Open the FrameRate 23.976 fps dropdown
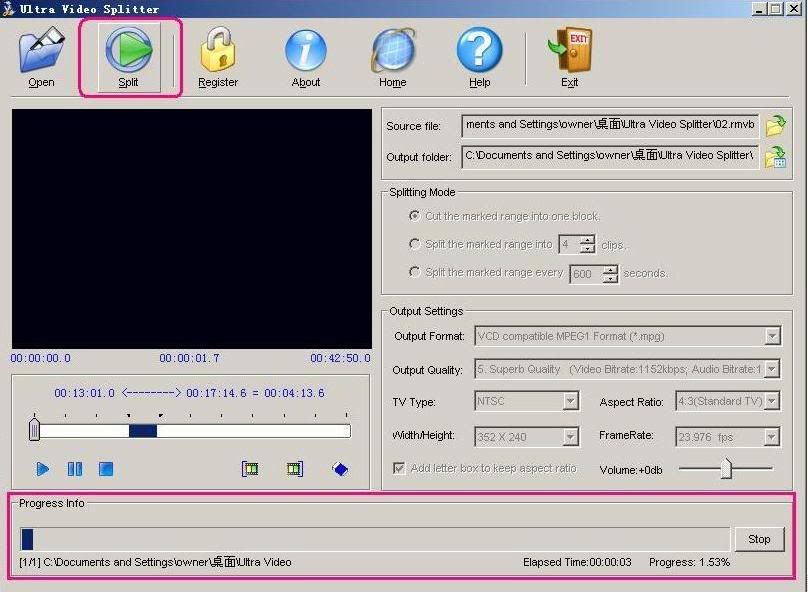 (x=771, y=437)
